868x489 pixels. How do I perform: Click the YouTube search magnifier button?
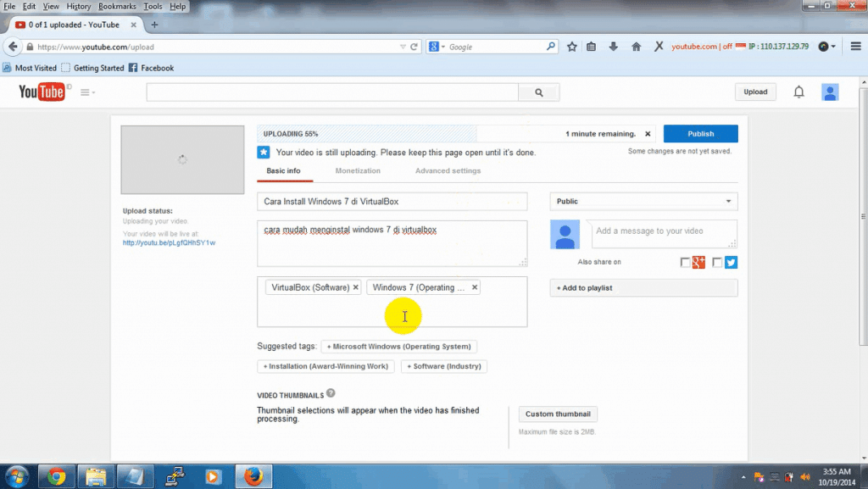tap(538, 92)
